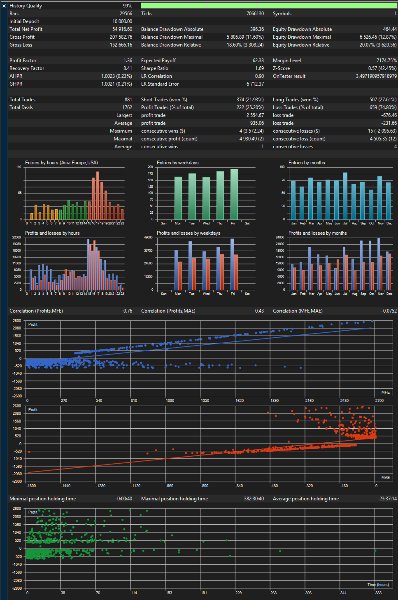Image resolution: width=398 pixels, height=600 pixels.
Task: Click the green History Quality progress bar
Action: 269,5
